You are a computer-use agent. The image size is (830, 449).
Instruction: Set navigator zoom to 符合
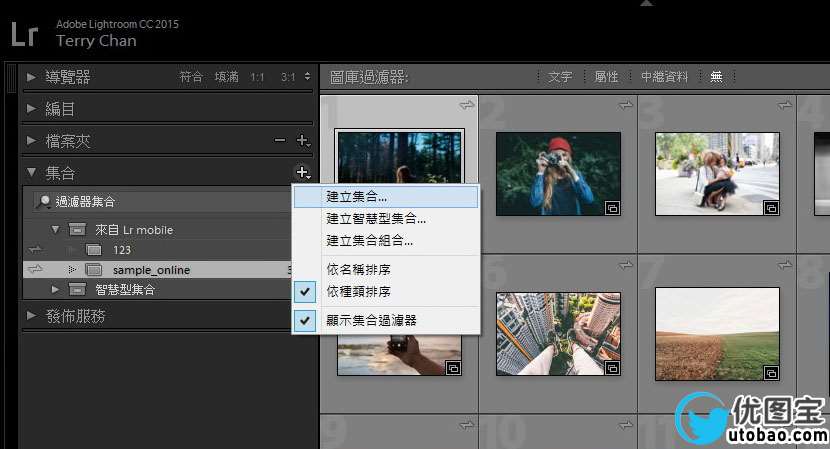coord(191,77)
